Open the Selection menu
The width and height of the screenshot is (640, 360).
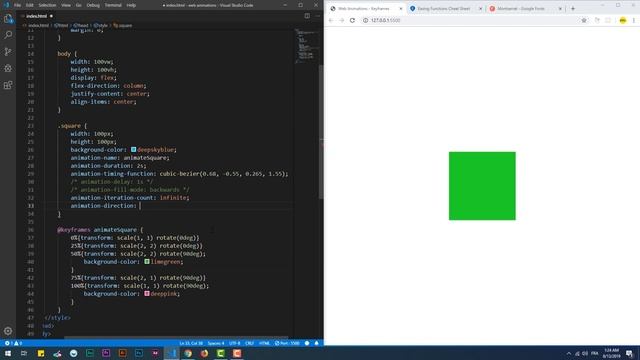point(47,5)
